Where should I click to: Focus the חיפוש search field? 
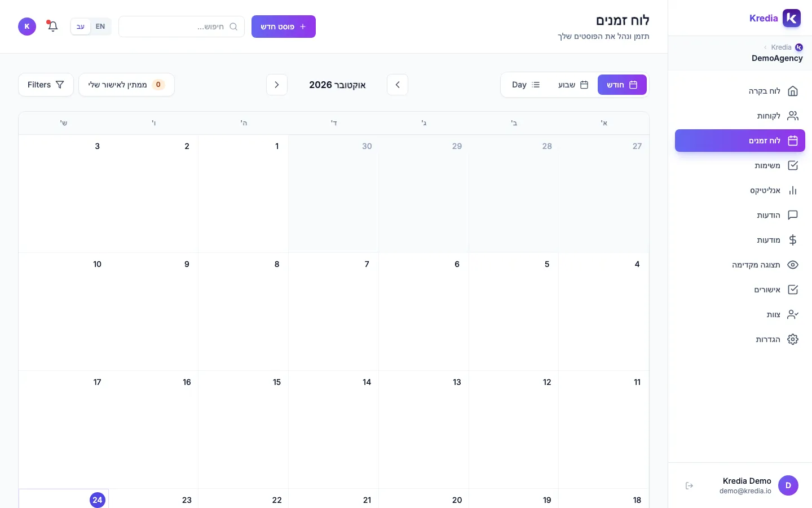182,27
